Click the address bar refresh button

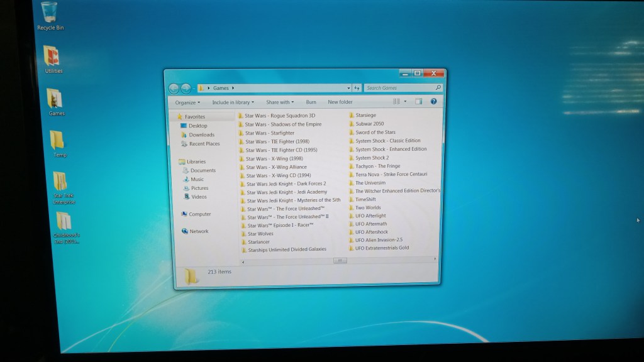click(357, 88)
